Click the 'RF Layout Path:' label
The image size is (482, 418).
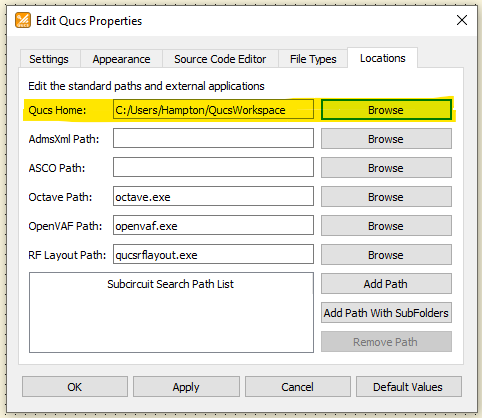pos(67,255)
